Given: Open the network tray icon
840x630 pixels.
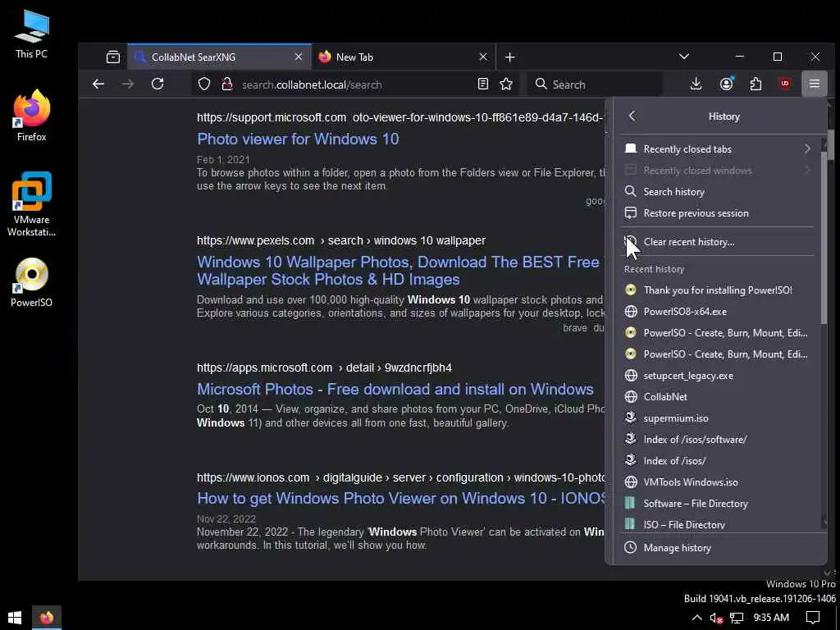Looking at the screenshot, I should [x=737, y=618].
